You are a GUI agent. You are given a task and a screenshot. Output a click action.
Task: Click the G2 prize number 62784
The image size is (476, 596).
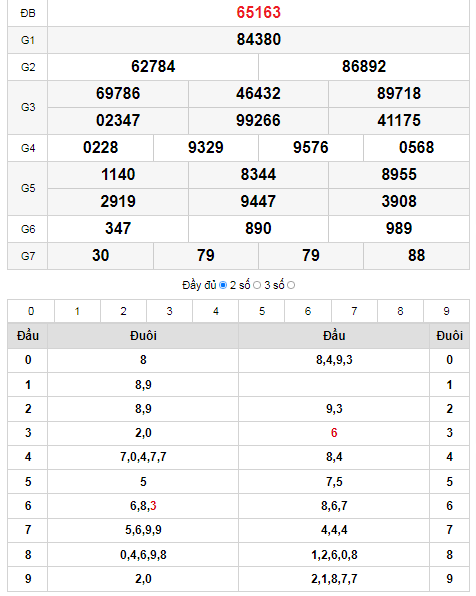153,67
